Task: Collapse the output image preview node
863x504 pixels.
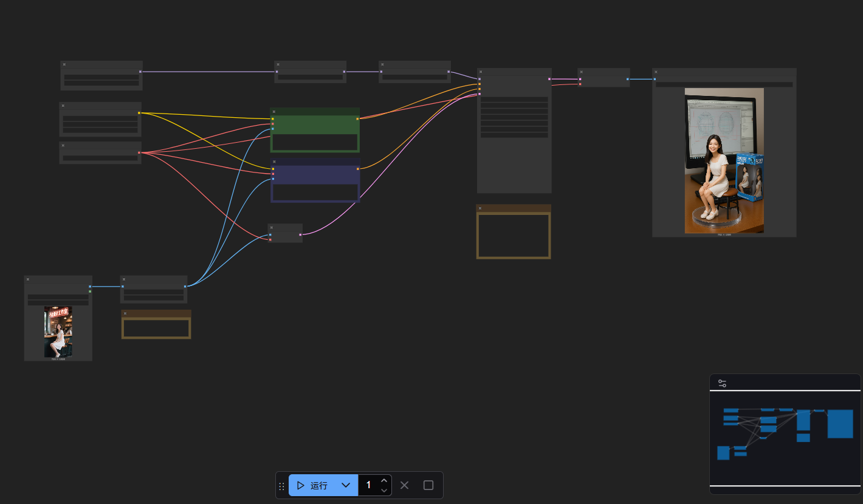Action: click(656, 72)
